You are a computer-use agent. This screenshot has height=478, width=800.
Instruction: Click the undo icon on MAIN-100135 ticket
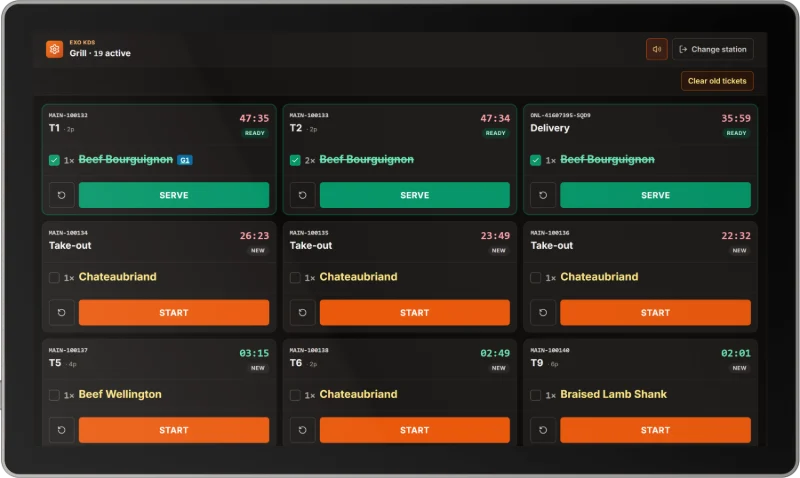click(x=303, y=313)
